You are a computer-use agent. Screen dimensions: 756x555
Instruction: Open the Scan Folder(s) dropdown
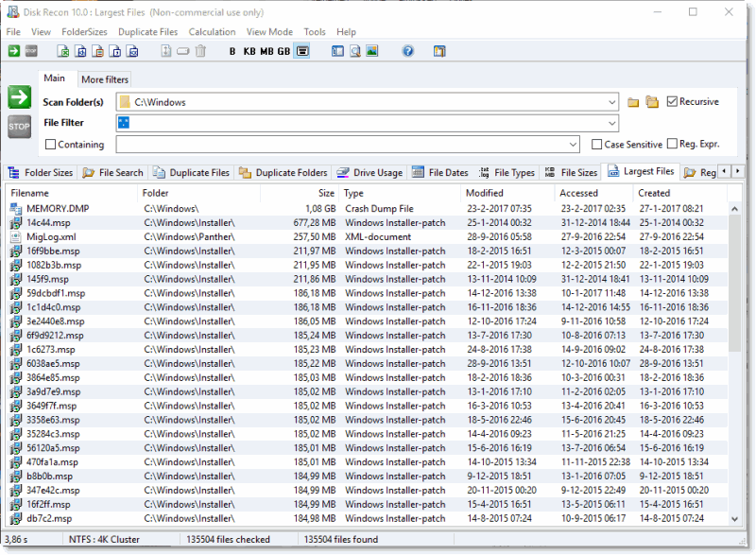(x=611, y=102)
